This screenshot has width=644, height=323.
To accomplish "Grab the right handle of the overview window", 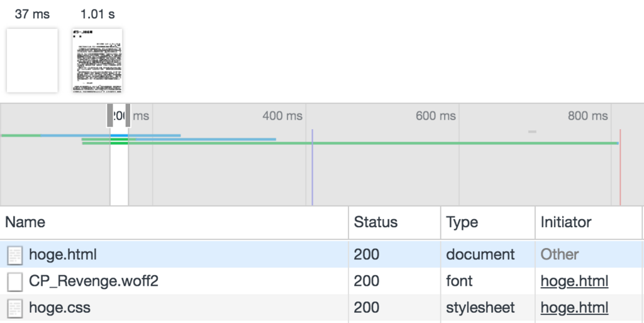I will click(x=128, y=115).
